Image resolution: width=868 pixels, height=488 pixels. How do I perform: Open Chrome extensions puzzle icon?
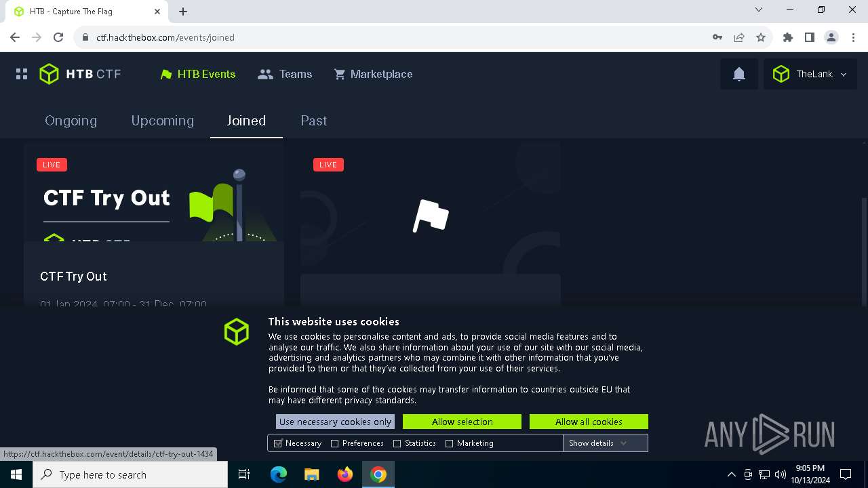click(788, 37)
